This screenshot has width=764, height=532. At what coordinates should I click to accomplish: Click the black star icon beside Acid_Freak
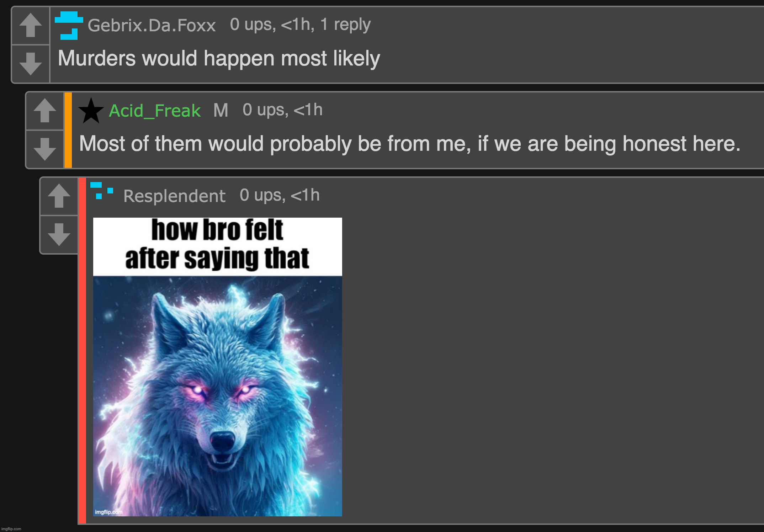[x=91, y=111]
